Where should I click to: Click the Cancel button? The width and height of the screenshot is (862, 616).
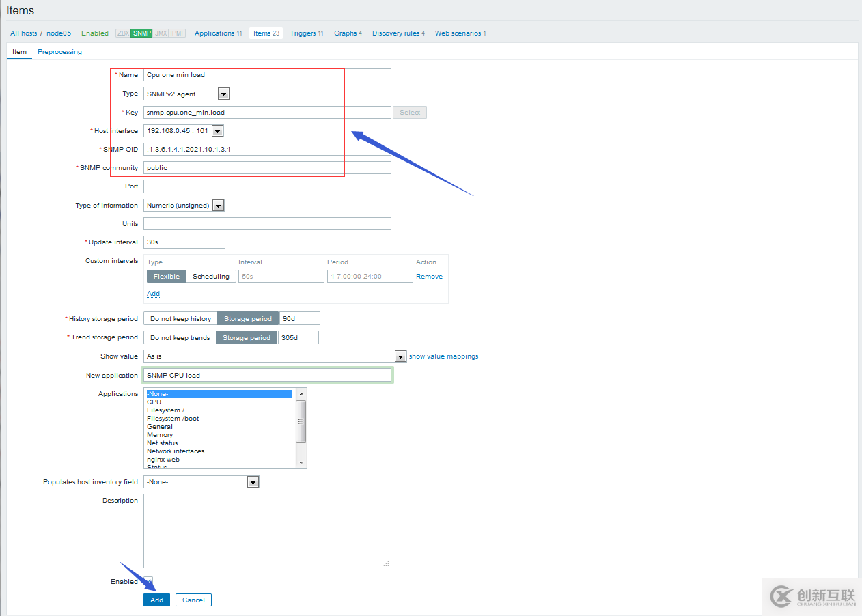pos(193,600)
